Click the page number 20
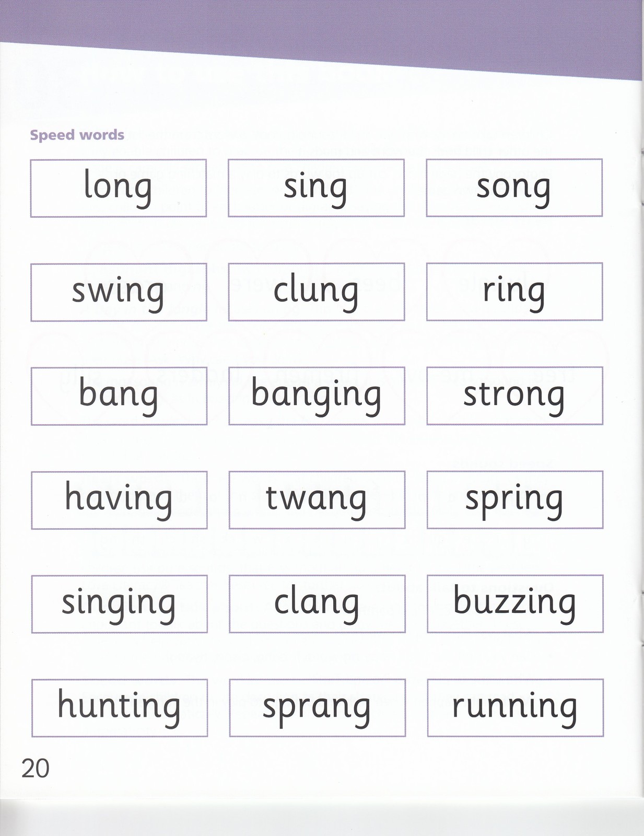 pyautogui.click(x=36, y=769)
